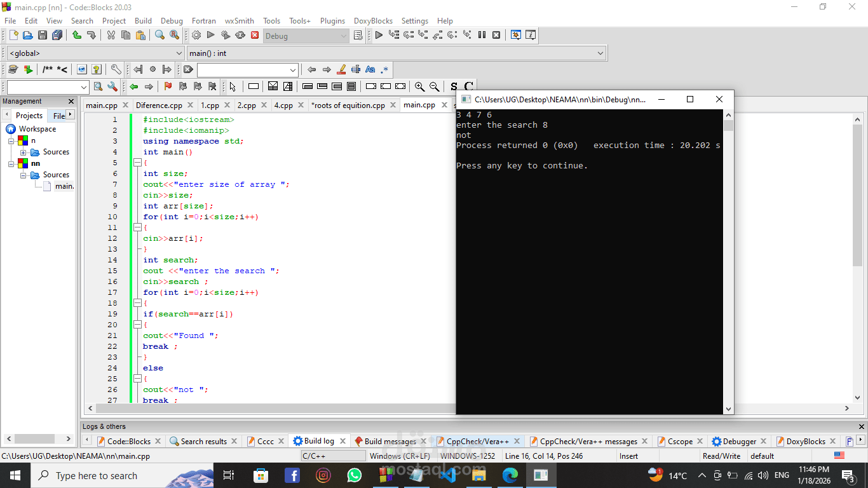
Task: Run the compiled program
Action: [210, 36]
